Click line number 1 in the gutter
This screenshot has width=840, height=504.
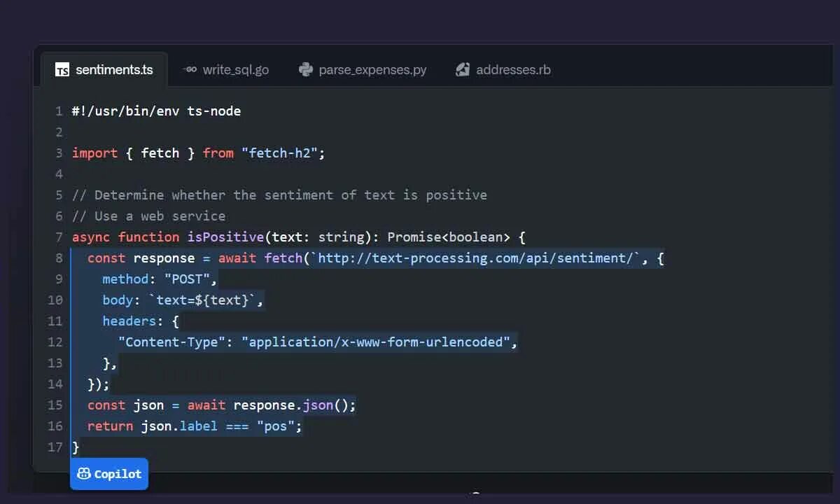(x=59, y=111)
